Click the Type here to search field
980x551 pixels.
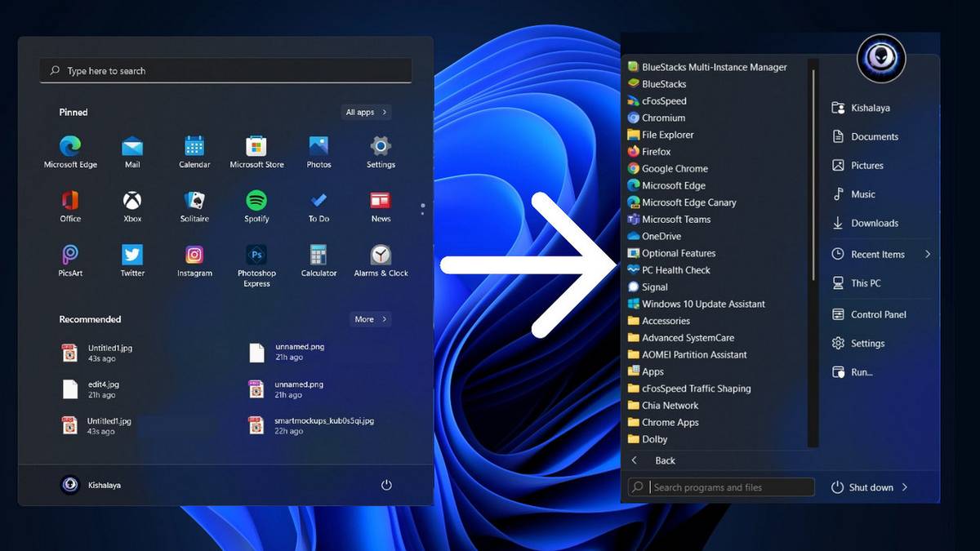225,71
